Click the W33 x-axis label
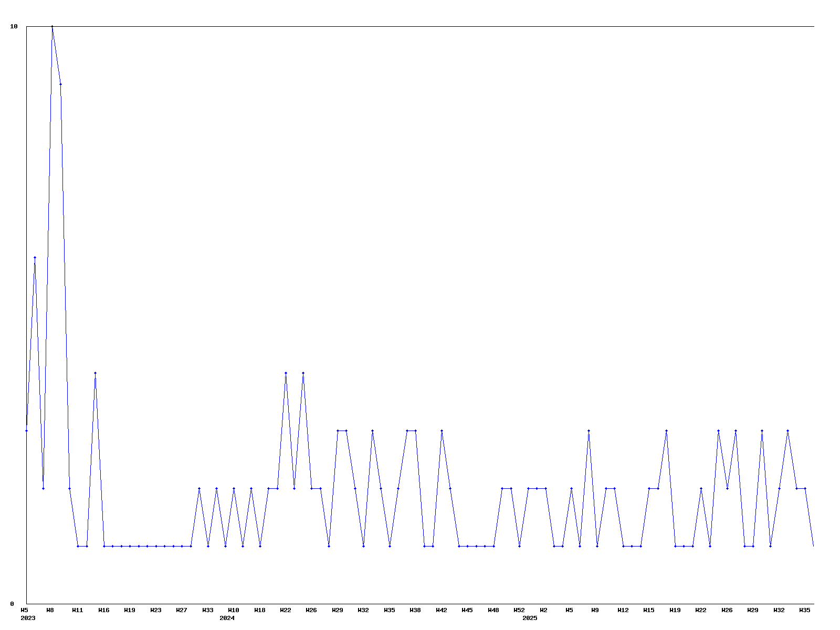The image size is (840, 630). [x=208, y=610]
